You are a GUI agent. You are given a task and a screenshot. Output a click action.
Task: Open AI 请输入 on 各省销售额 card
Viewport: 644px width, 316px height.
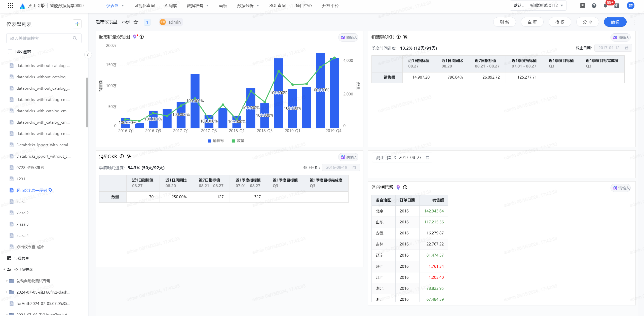621,188
